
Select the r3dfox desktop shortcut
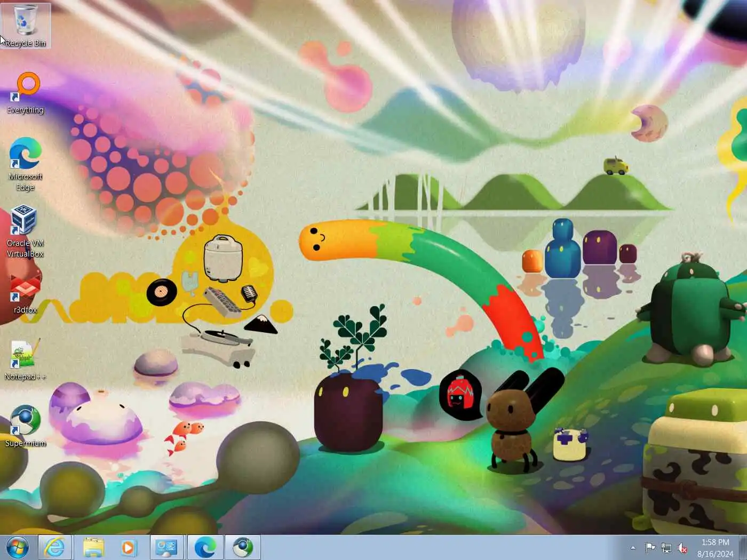[25, 294]
